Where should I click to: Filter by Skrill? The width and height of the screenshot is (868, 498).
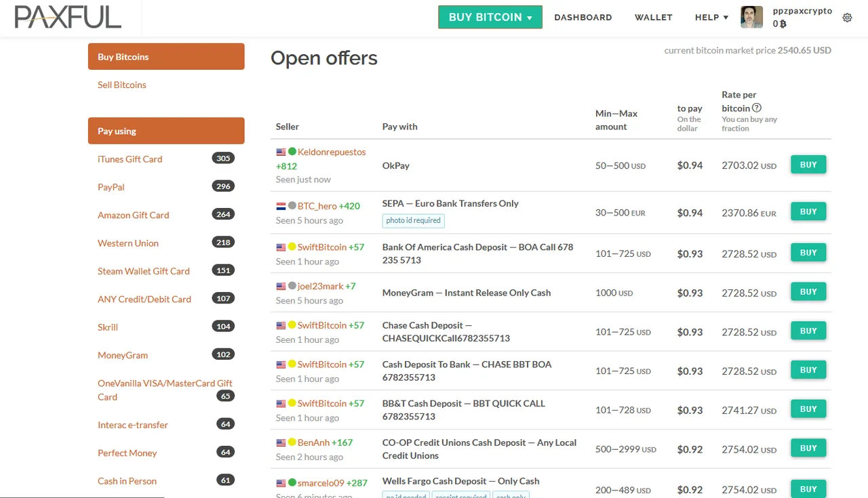point(108,327)
